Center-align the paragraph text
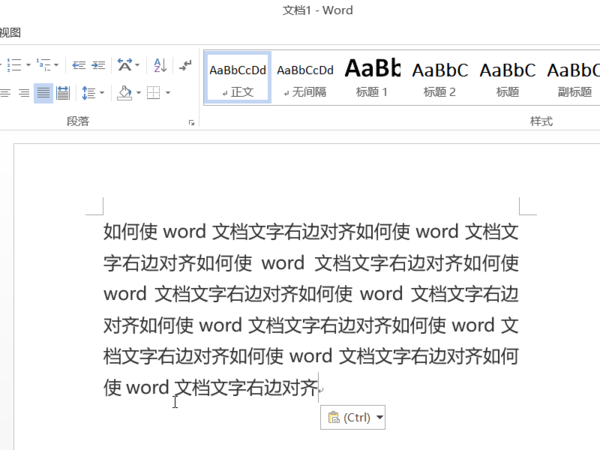600x450 pixels. click(x=5, y=93)
